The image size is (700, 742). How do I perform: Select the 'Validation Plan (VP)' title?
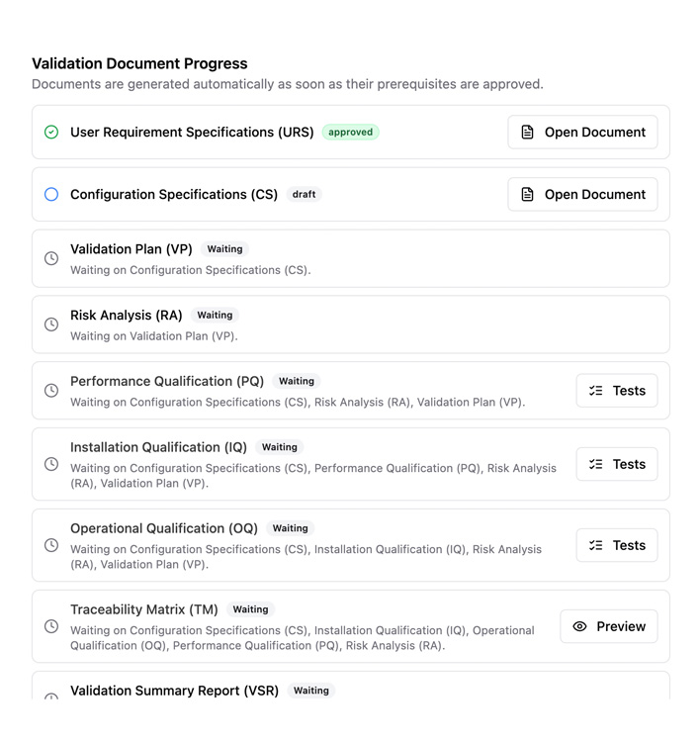(131, 249)
